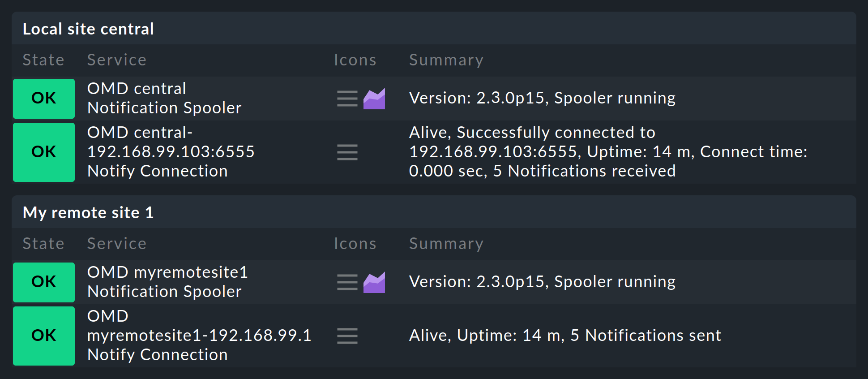868x379 pixels.
Task: Click the green OK state indicator for myremotesite1 Spooler
Action: (x=43, y=282)
